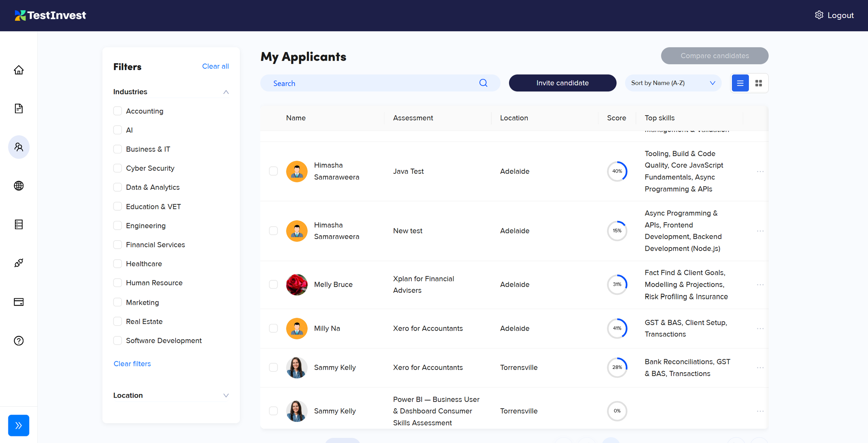This screenshot has height=443, width=868.
Task: Select Sammy Kelly Power BI row checkbox
Action: pyautogui.click(x=274, y=411)
